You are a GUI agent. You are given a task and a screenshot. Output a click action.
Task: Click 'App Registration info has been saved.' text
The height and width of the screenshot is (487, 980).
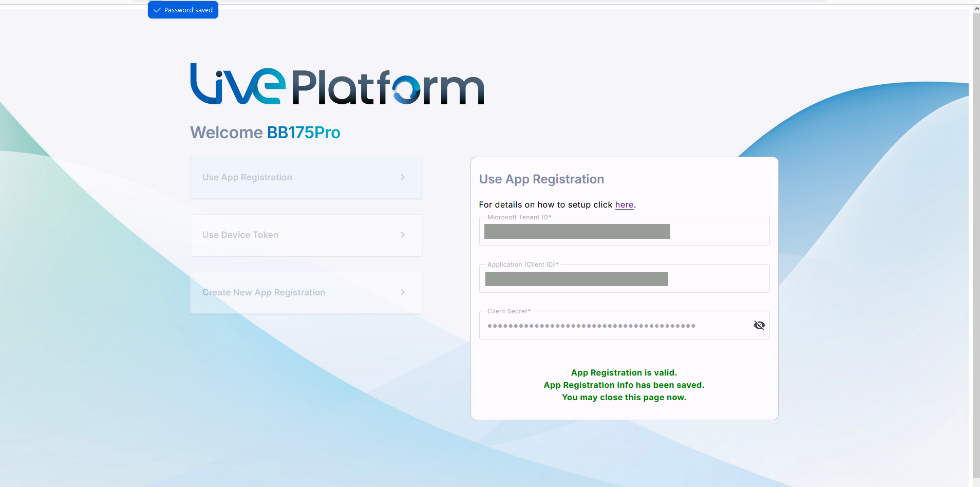tap(624, 385)
